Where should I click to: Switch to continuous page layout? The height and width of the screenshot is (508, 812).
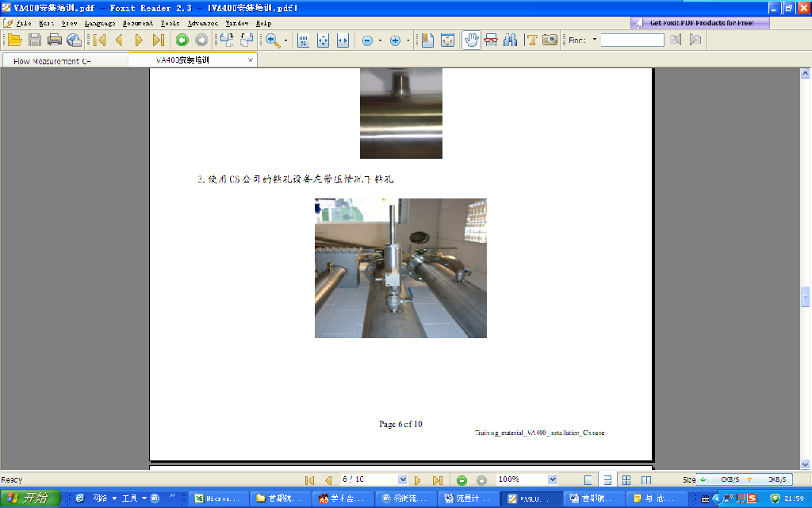pyautogui.click(x=607, y=480)
